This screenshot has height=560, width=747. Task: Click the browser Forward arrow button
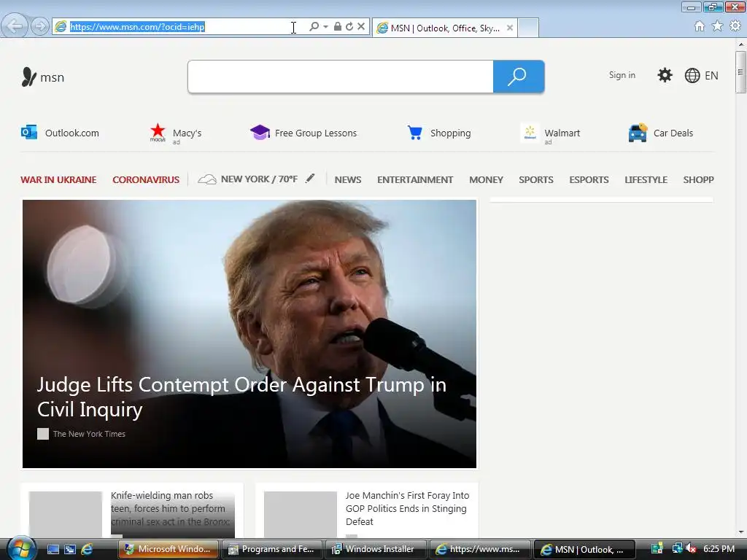[40, 26]
